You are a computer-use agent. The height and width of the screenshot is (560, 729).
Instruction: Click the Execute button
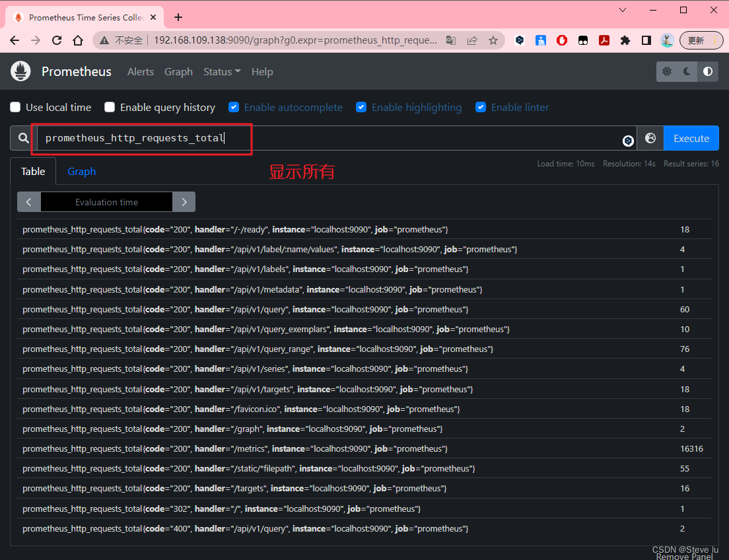coord(691,138)
